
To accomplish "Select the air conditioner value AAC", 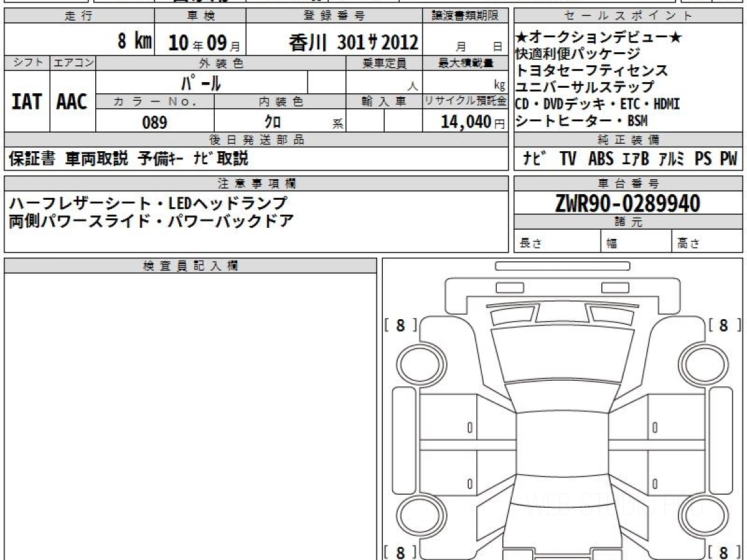I will pyautogui.click(x=72, y=102).
